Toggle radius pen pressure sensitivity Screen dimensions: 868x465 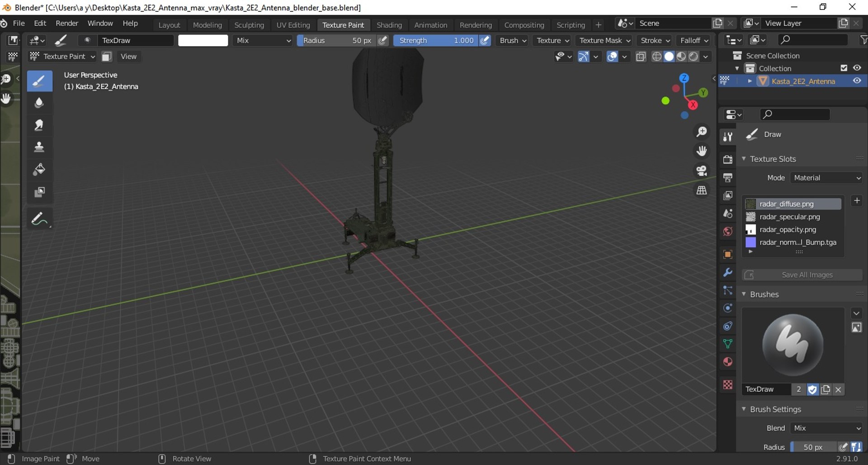click(x=383, y=40)
